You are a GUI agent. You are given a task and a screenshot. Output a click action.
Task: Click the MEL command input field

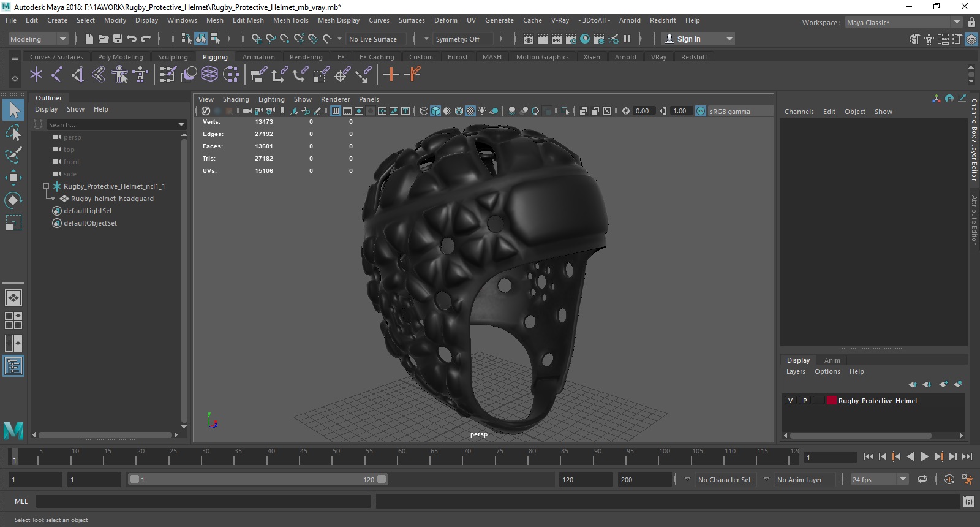point(203,501)
